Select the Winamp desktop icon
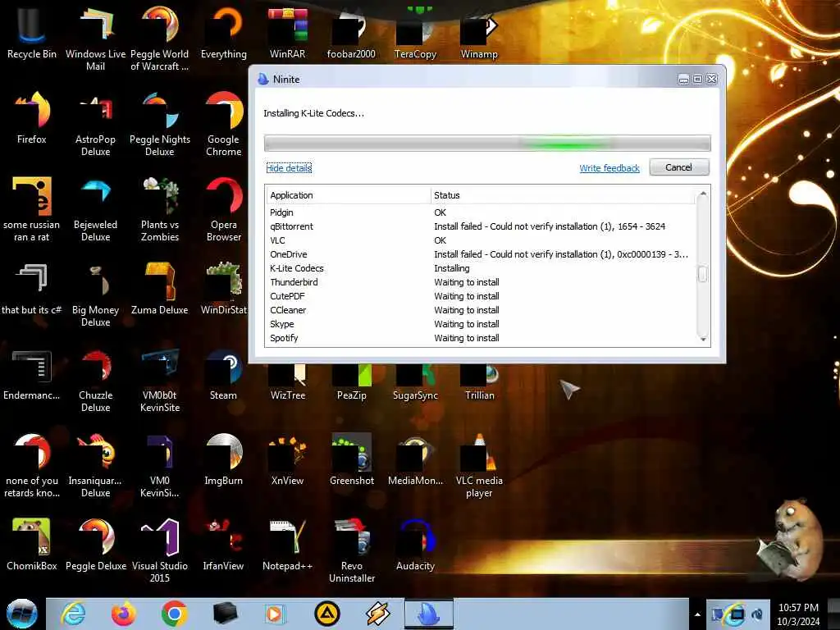Screen dimensions: 840x630 479,32
